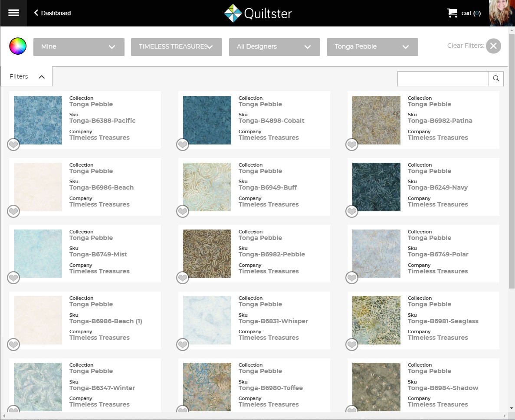This screenshot has height=420, width=515.
Task: Favorite Tonga-B6986-Beach (1) with its heart
Action: click(x=13, y=345)
